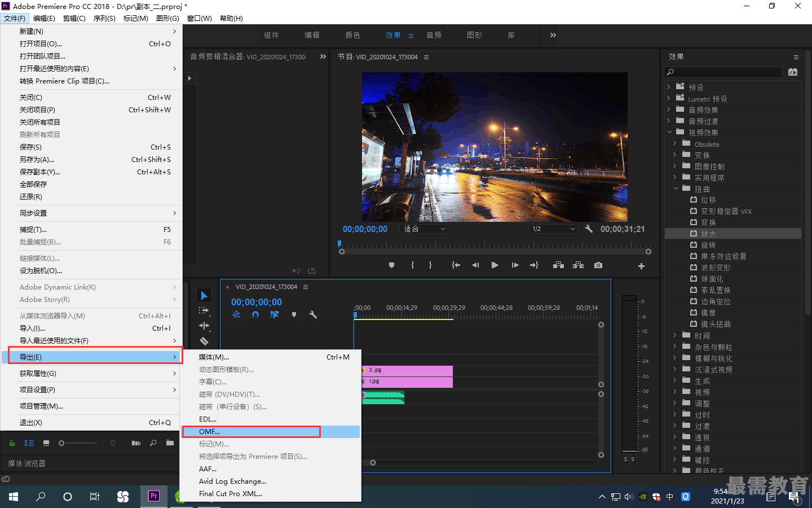This screenshot has height=508, width=812.
Task: Select 变形稳定器 VFX effect
Action: coord(726,211)
